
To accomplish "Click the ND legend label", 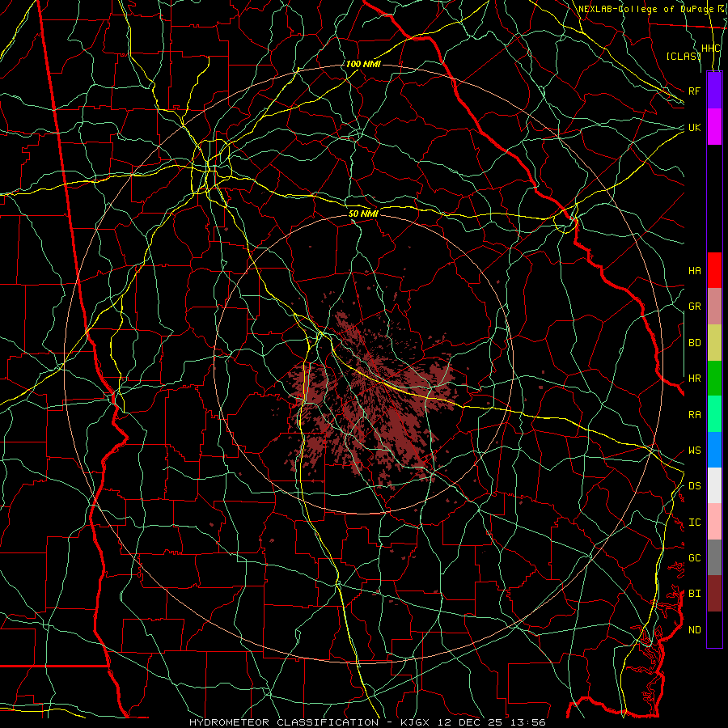I will 695,629.
